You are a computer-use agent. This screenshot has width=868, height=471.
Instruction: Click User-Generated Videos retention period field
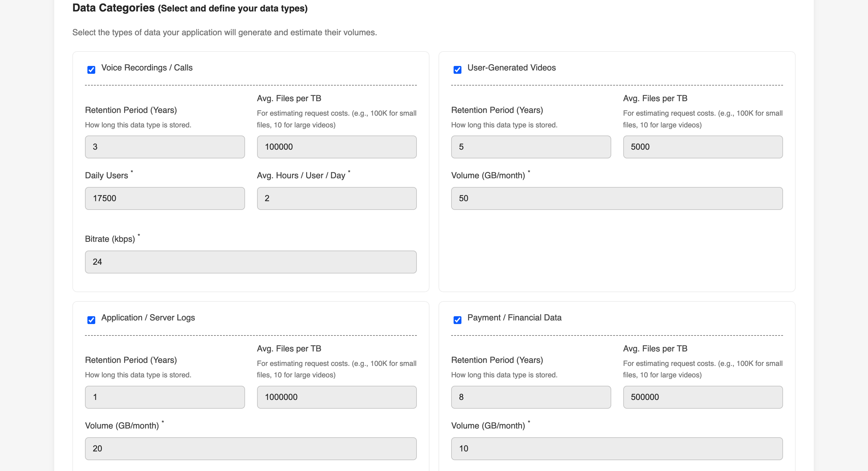coord(531,147)
